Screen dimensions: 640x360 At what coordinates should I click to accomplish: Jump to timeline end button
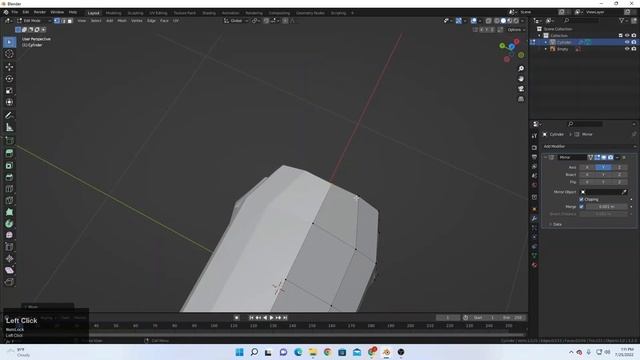click(285, 318)
